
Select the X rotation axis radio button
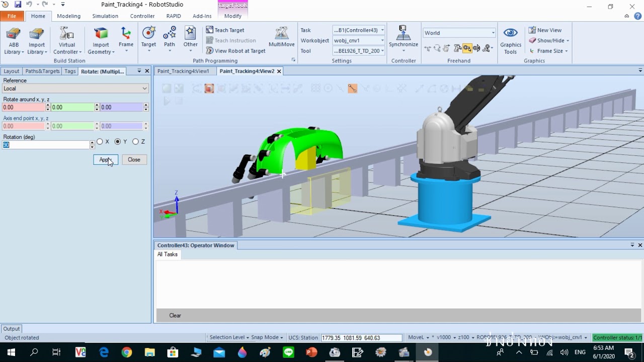coord(100,142)
